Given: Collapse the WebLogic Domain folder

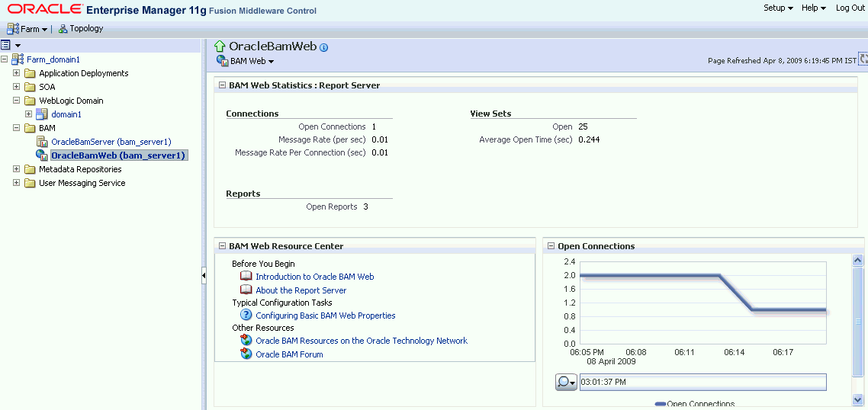Looking at the screenshot, I should point(17,101).
